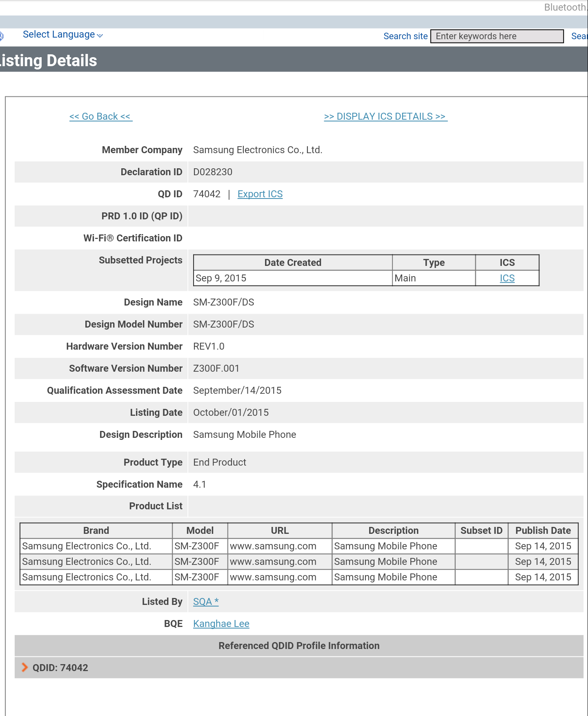Image resolution: width=588 pixels, height=716 pixels.
Task: Click the 'Publish Date' column header
Action: coord(543,531)
